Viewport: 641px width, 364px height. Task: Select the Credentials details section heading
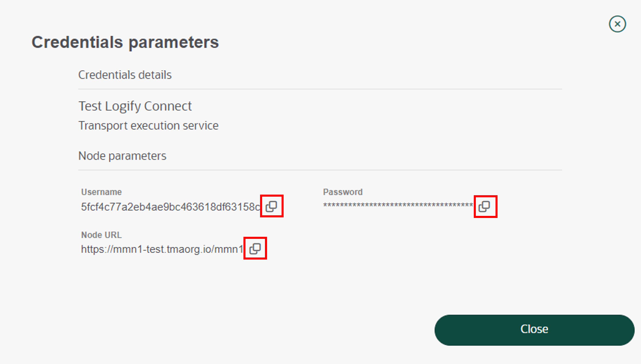(125, 75)
